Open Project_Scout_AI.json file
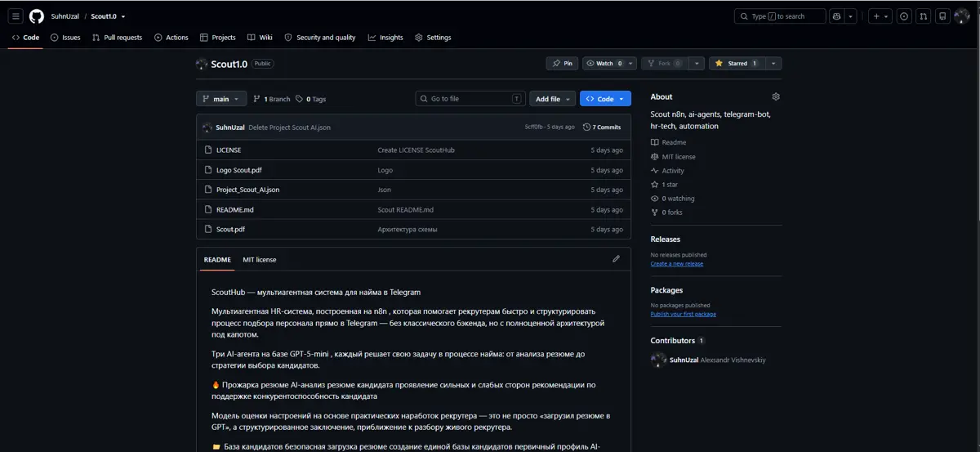This screenshot has width=980, height=452. (x=247, y=190)
